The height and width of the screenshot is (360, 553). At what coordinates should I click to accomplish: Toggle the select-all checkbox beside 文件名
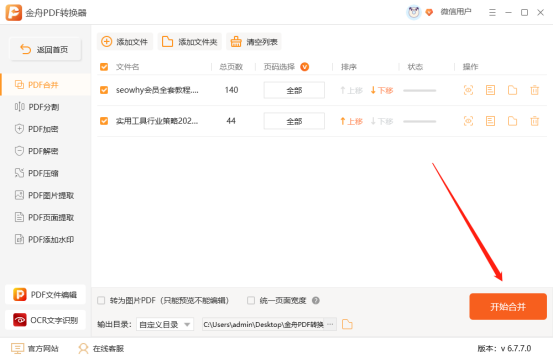tap(104, 67)
